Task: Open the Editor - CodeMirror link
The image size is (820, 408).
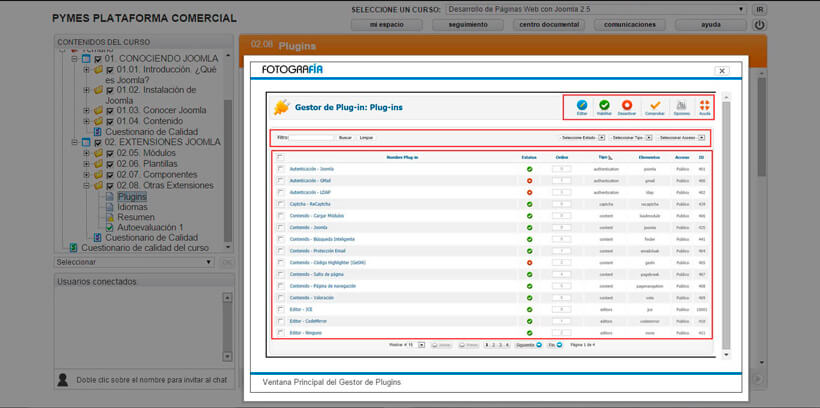Action: 309,321
